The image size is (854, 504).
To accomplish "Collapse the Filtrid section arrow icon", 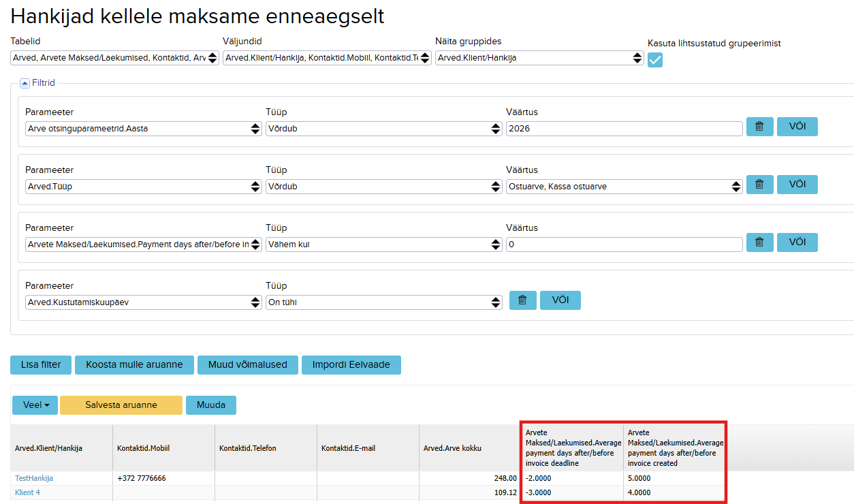I will [x=25, y=83].
